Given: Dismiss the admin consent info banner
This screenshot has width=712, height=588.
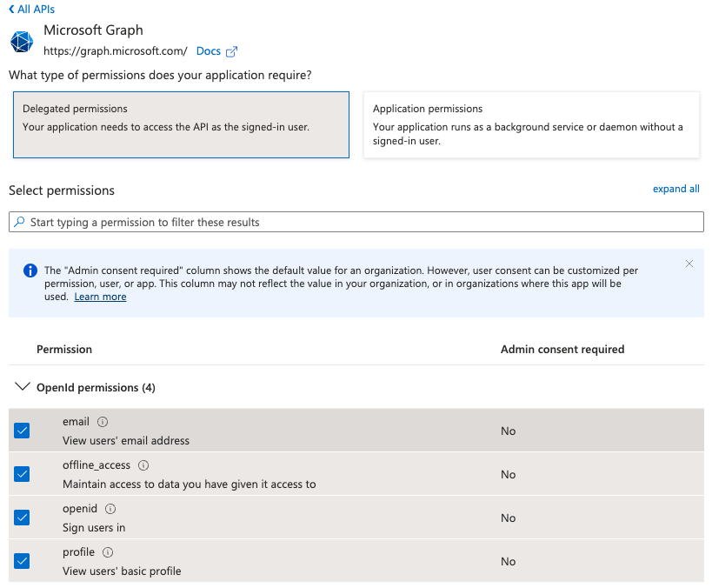Looking at the screenshot, I should click(689, 264).
